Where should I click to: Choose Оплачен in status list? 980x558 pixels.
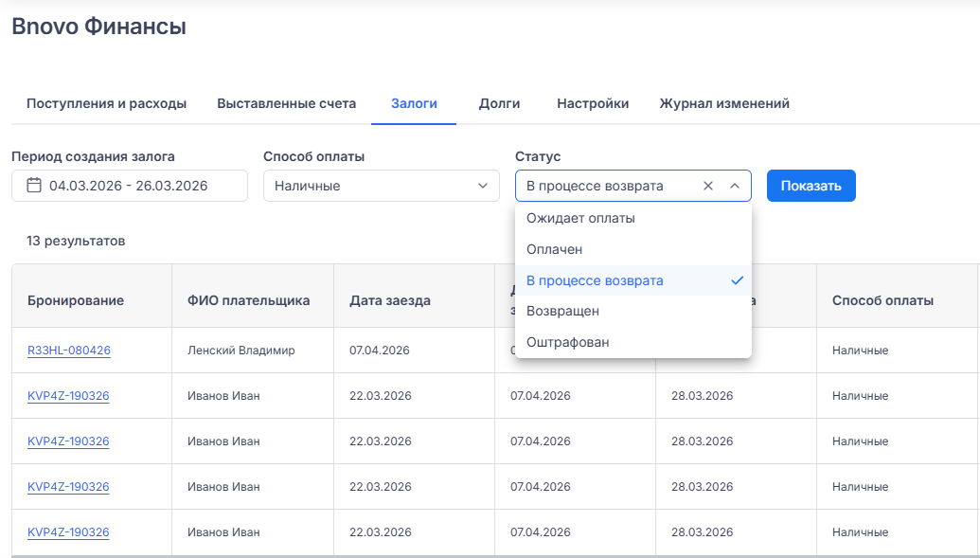[x=554, y=249]
